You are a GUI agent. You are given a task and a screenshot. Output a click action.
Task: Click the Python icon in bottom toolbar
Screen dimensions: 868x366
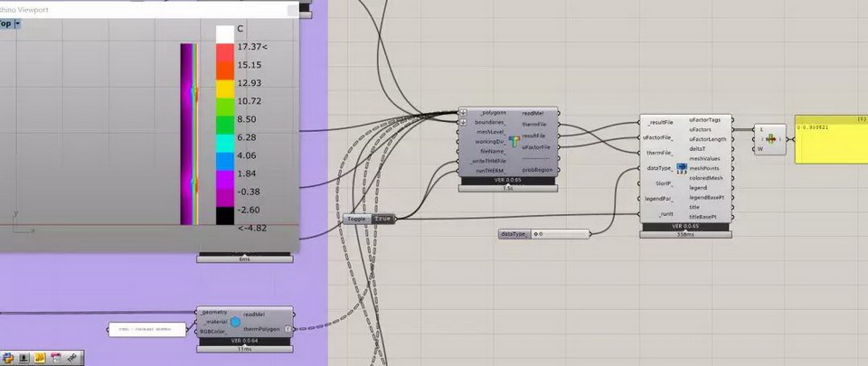click(6, 359)
